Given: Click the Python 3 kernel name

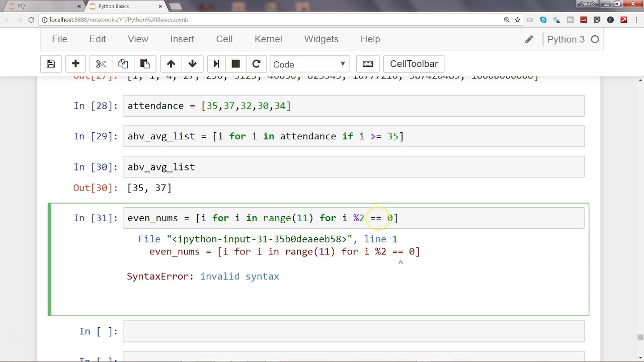Looking at the screenshot, I should (566, 39).
